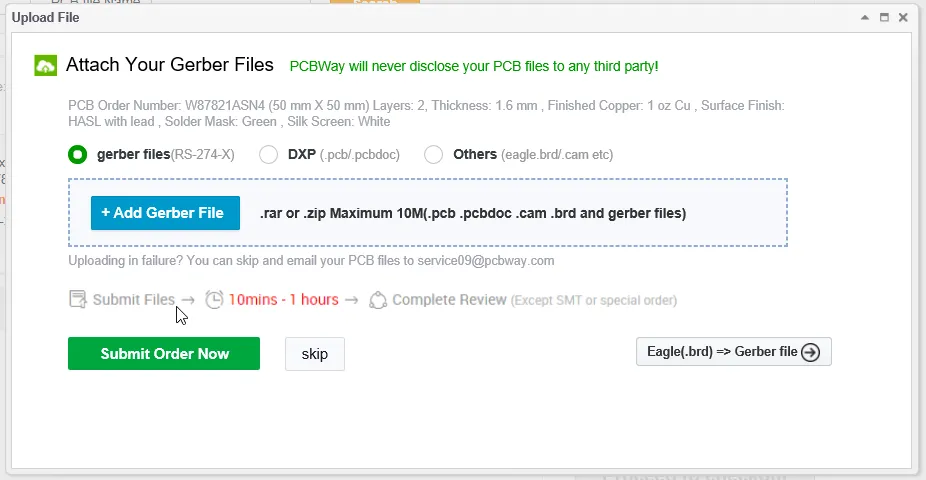Click the Upload File title bar
The width and height of the screenshot is (926, 480).
[400, 17]
